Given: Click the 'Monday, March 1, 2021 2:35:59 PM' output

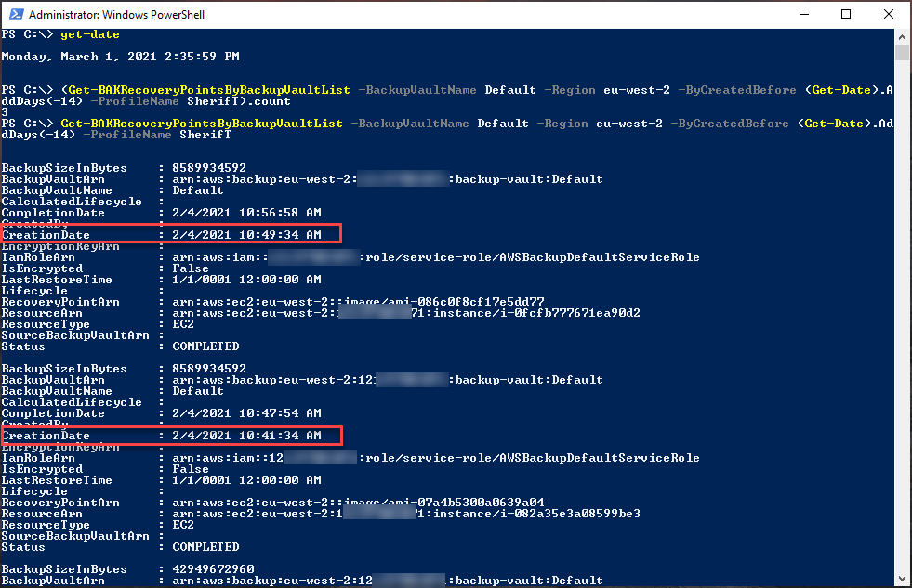Looking at the screenshot, I should pyautogui.click(x=121, y=57).
